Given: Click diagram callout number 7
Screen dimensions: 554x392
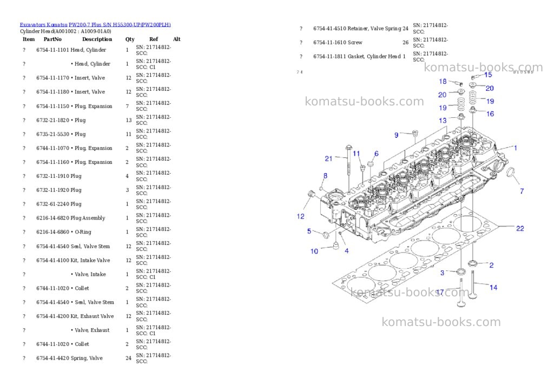Looking at the screenshot, I should coord(522,191).
